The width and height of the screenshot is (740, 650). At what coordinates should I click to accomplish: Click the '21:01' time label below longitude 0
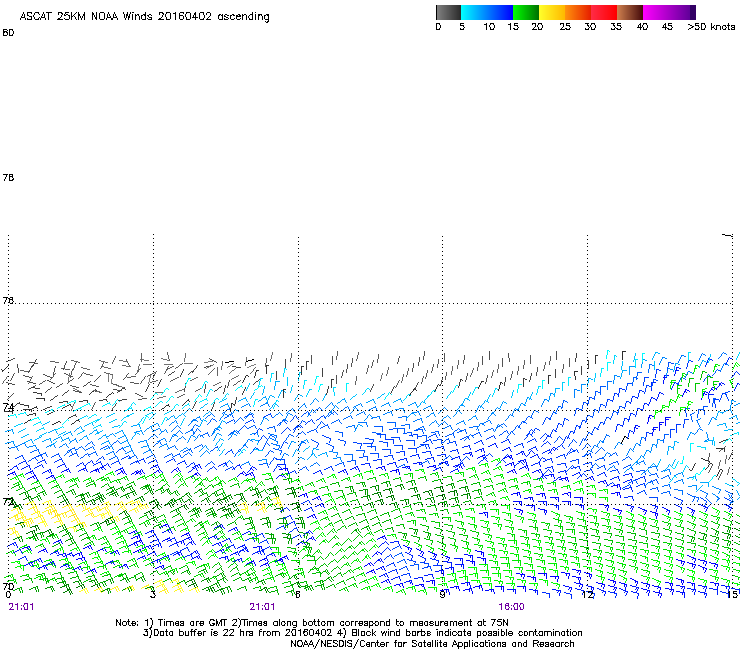click(x=21, y=607)
